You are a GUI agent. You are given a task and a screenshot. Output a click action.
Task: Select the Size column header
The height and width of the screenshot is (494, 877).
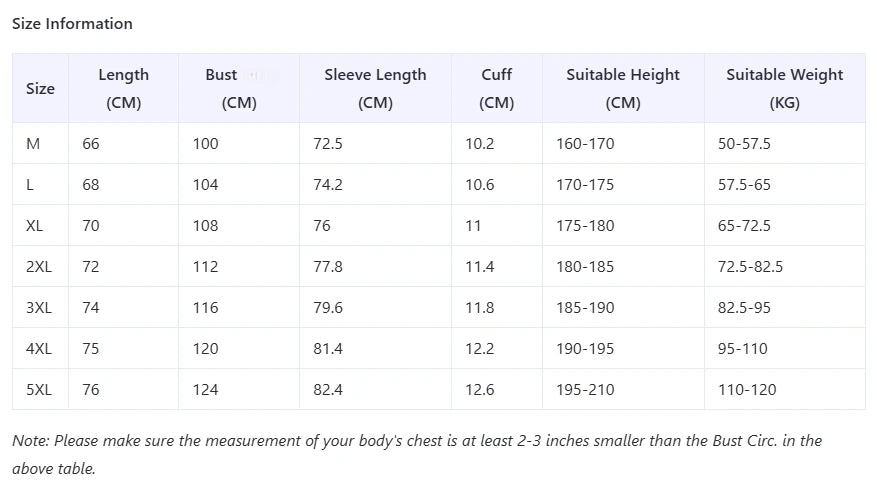coord(40,88)
